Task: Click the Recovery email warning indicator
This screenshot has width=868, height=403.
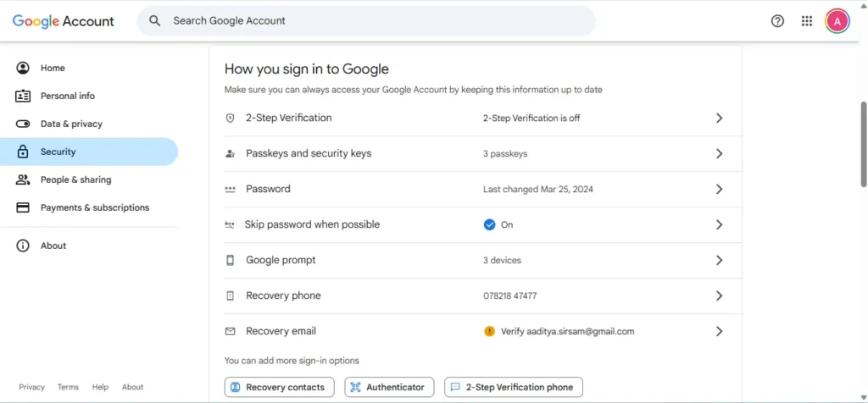Action: [x=489, y=332]
